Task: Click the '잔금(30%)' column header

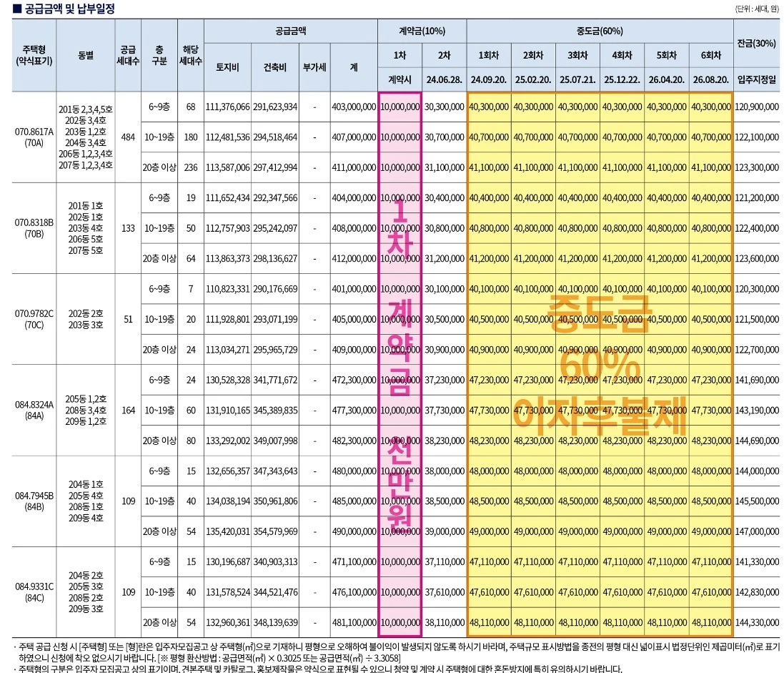Action: tap(757, 43)
